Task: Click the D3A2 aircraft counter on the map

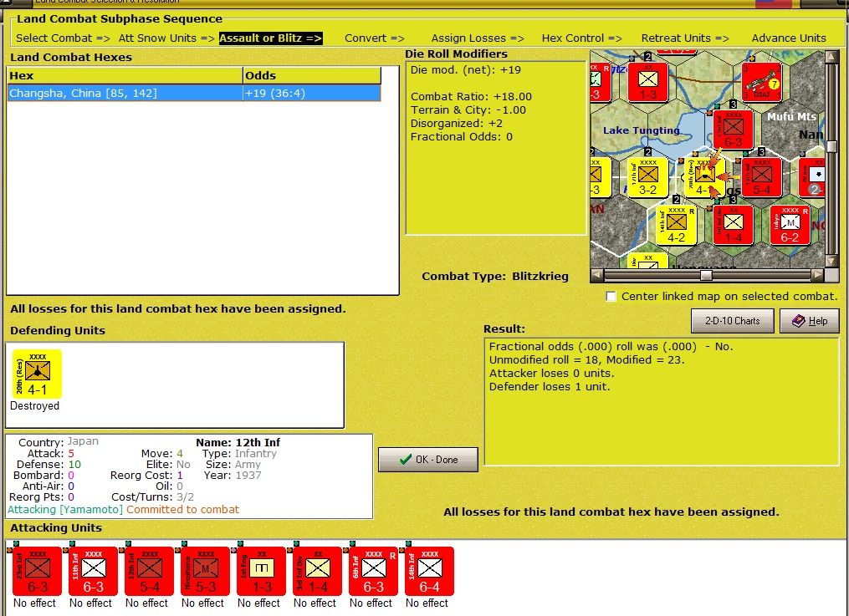Action: pos(762,82)
